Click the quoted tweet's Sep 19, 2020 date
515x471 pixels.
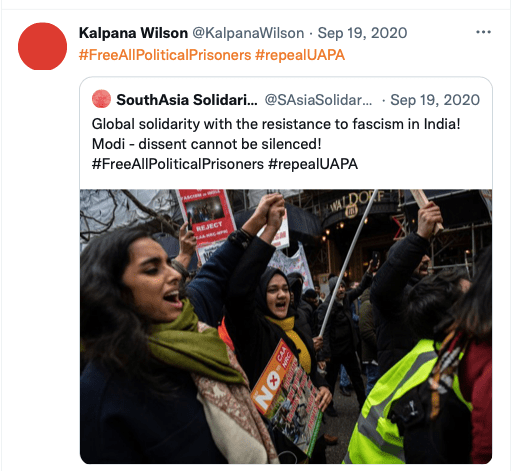pyautogui.click(x=435, y=100)
